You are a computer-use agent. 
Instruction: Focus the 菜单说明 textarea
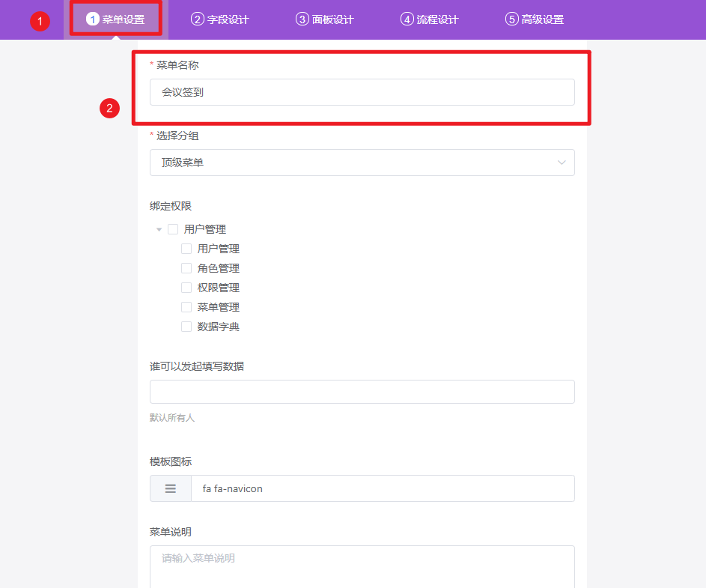click(x=362, y=567)
